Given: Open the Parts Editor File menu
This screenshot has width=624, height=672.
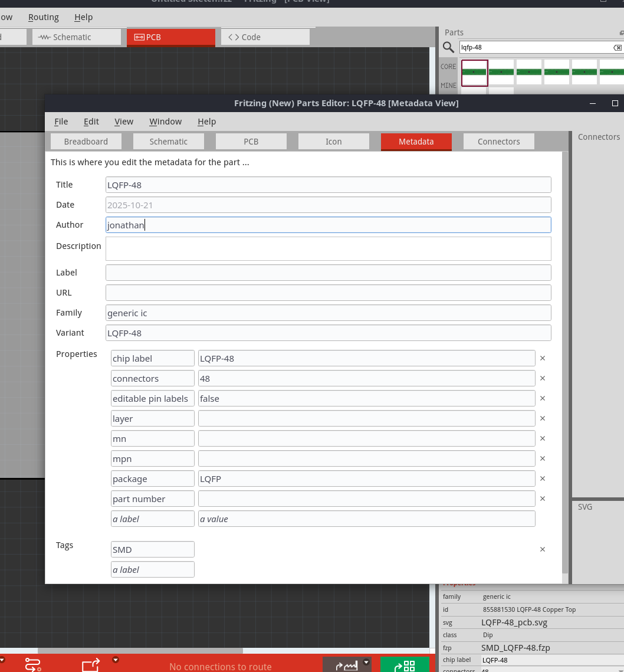Looking at the screenshot, I should (61, 122).
